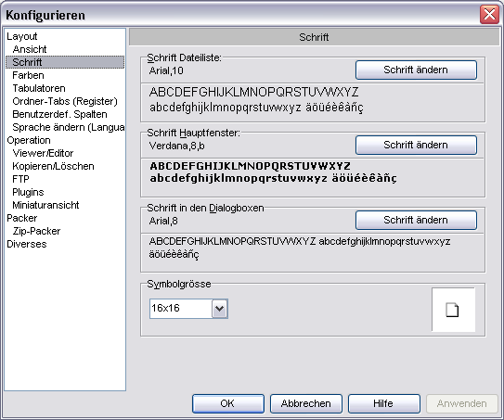Click the 16x16 combo box field
Screen dimensions: 504x420
click(x=188, y=309)
